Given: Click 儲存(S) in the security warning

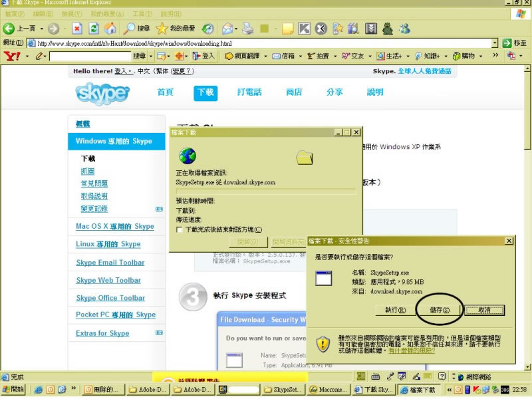Looking at the screenshot, I should click(x=440, y=310).
